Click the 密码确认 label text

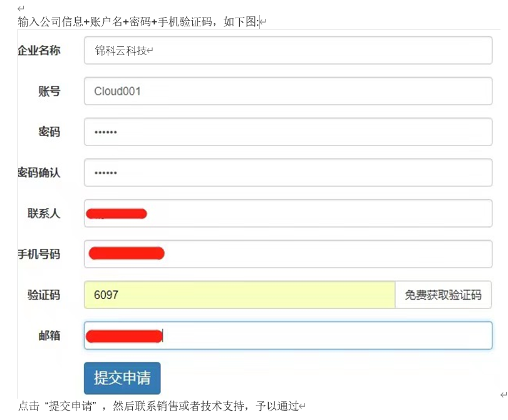click(x=39, y=172)
